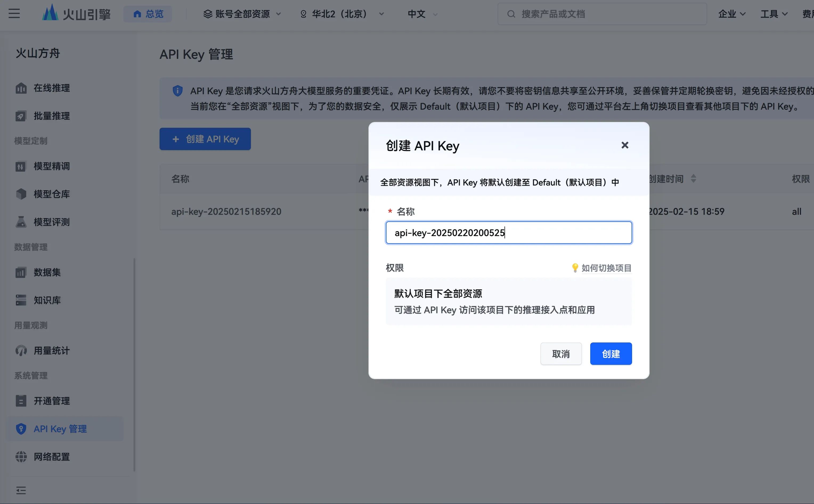814x504 pixels.
Task: Expand 账号全部资源 project dropdown
Action: point(242,14)
